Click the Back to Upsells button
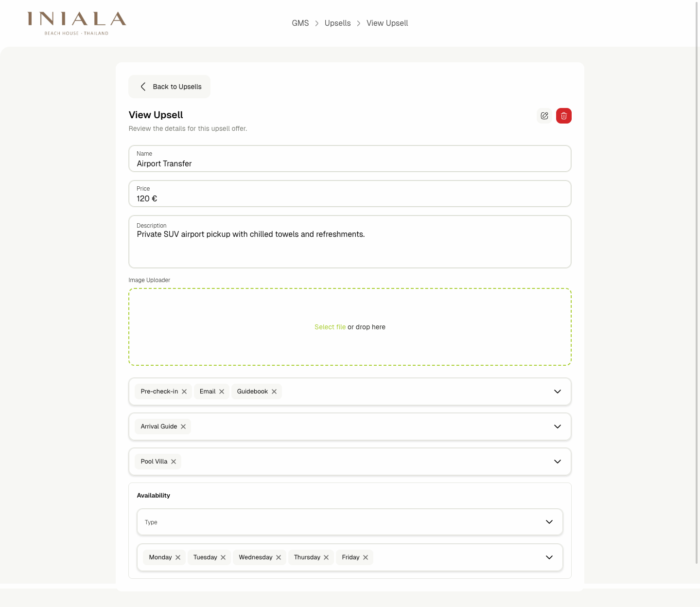The image size is (700, 607). click(169, 87)
